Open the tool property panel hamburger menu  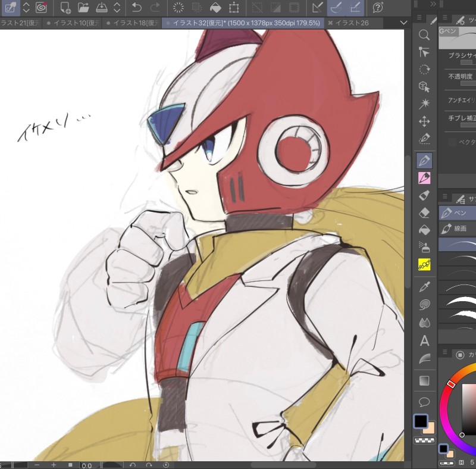click(x=444, y=18)
